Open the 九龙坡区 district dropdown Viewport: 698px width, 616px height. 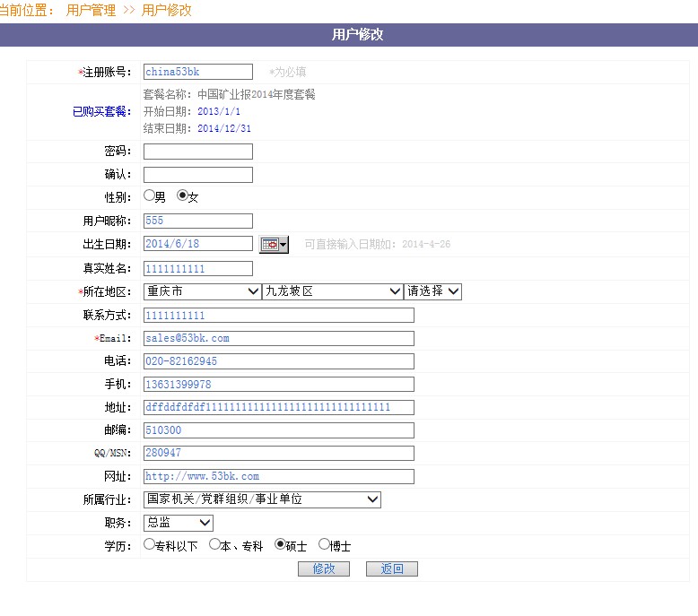(x=332, y=291)
